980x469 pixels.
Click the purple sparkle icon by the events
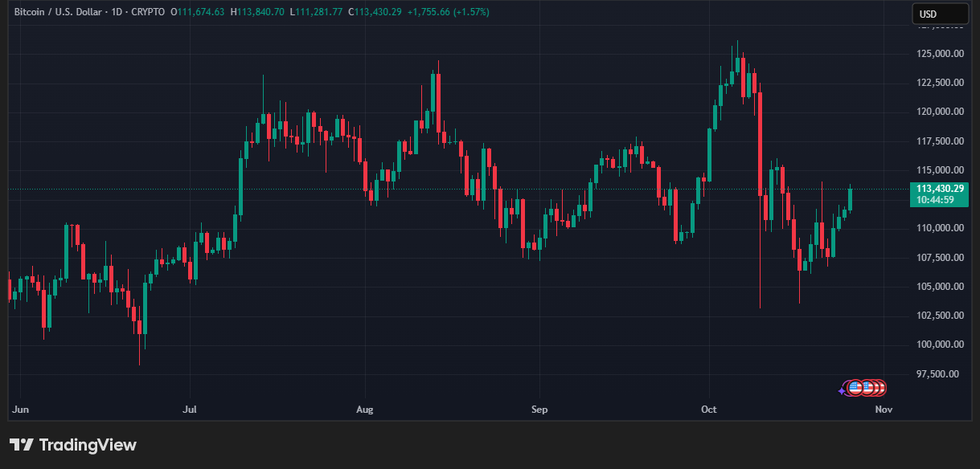(x=842, y=391)
